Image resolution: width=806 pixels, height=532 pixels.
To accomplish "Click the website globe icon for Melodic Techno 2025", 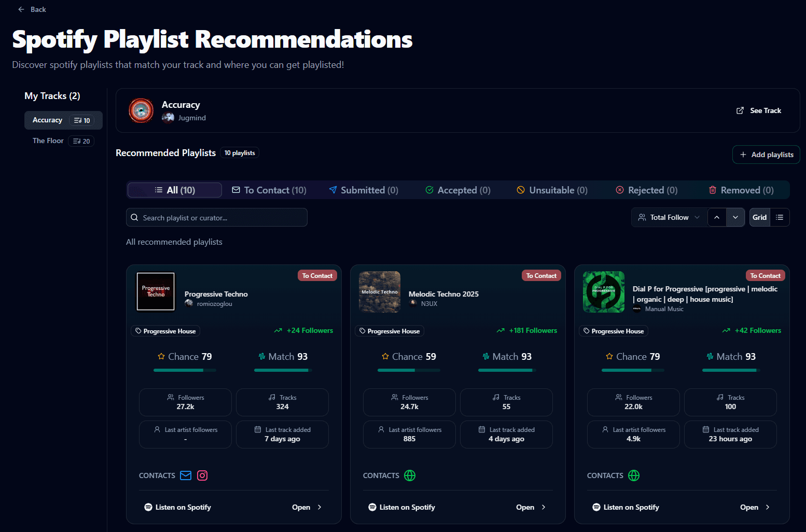I will click(x=410, y=475).
